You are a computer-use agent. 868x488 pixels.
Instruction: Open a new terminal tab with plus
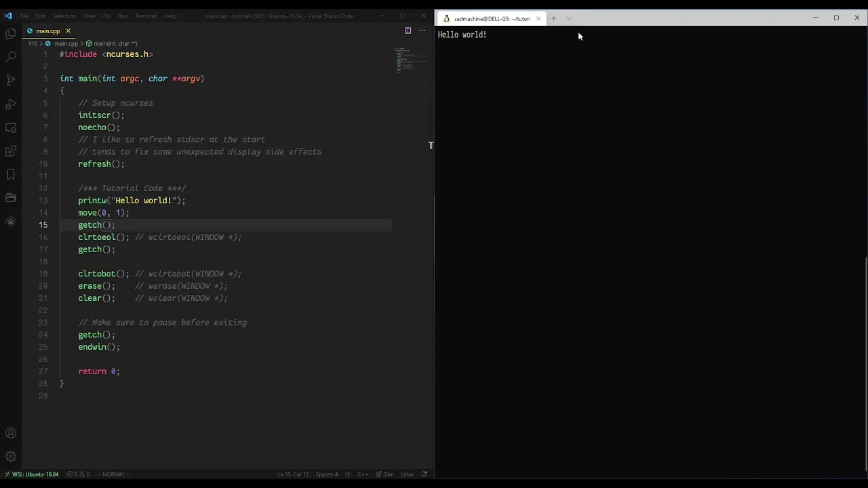click(554, 18)
